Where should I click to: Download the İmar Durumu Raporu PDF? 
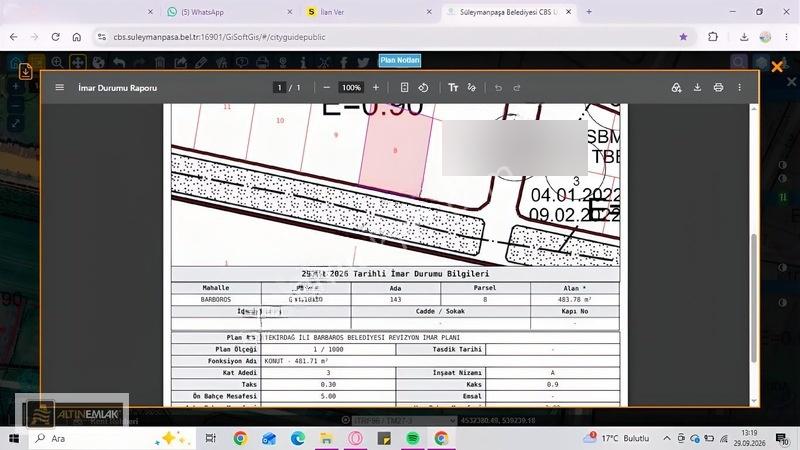point(697,88)
